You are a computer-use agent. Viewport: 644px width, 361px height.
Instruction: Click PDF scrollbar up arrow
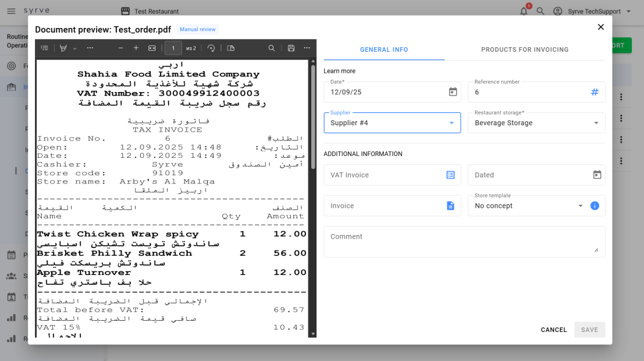click(313, 61)
